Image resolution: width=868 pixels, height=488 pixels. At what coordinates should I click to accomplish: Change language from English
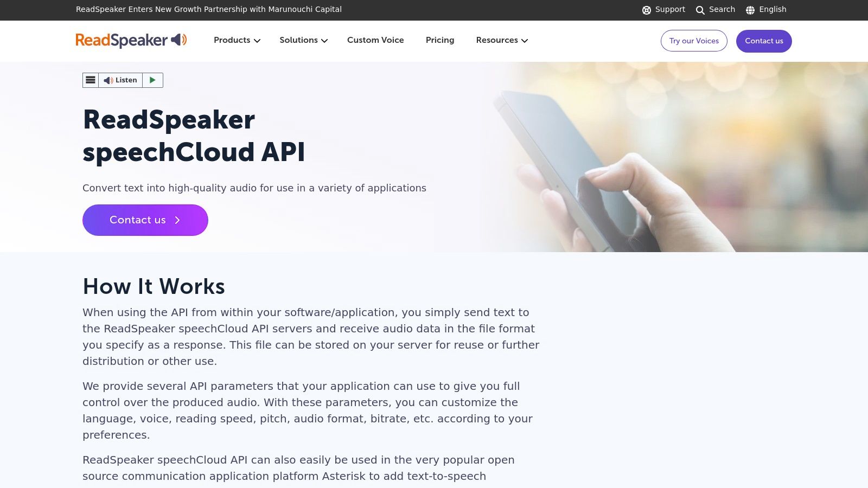point(773,9)
